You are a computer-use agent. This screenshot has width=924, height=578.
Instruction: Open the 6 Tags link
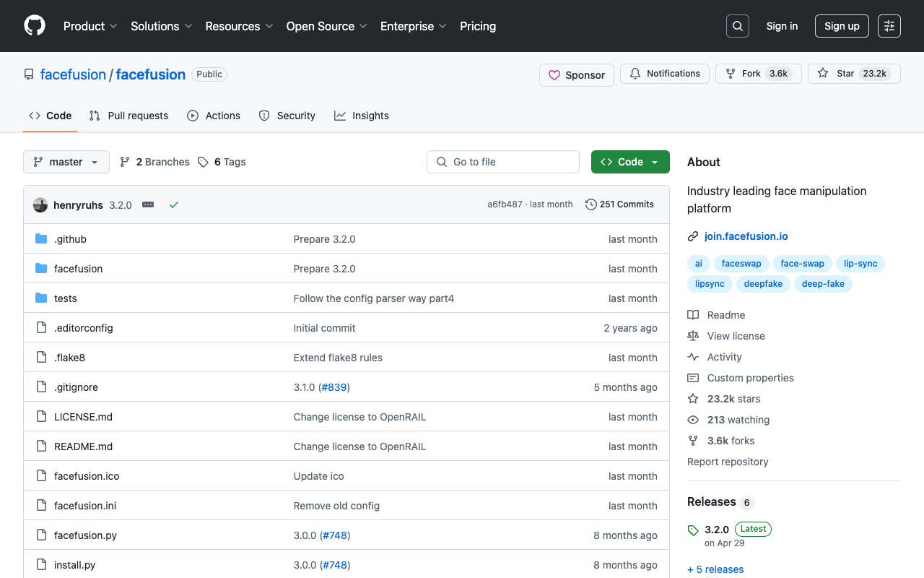coord(222,162)
